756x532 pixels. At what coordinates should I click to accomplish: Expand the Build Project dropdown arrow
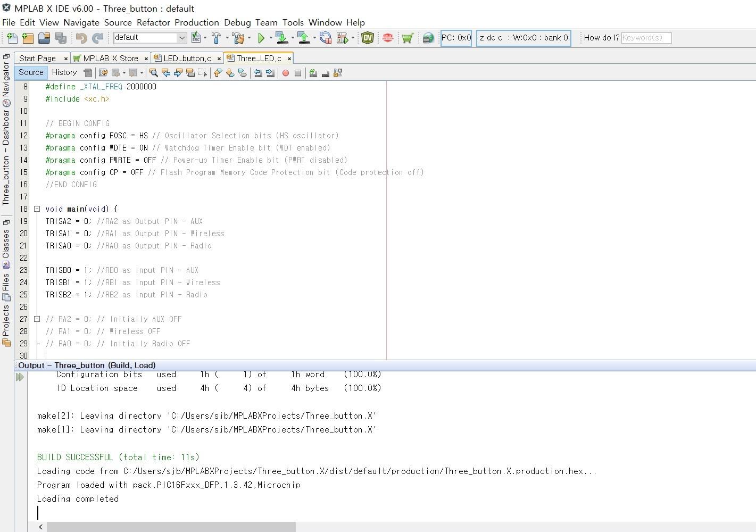[x=227, y=38]
